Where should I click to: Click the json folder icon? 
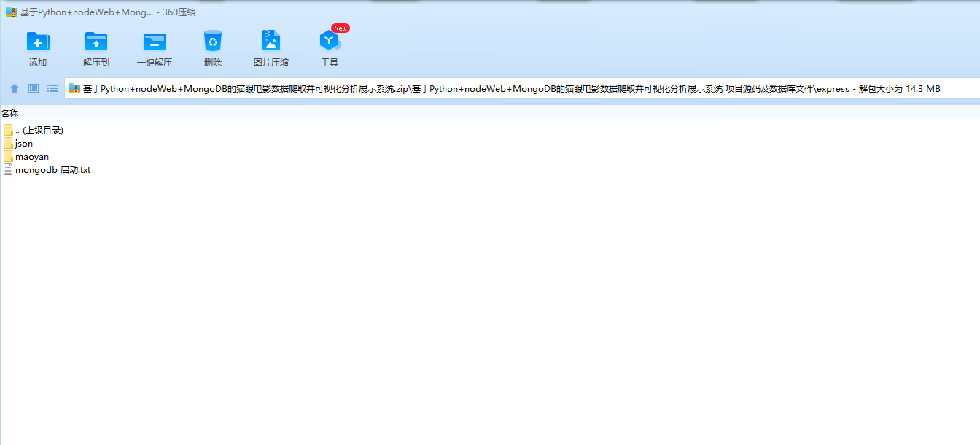(8, 143)
